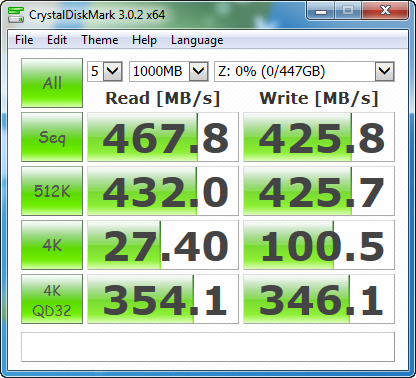Click the Seq write result 425.8

319,137
